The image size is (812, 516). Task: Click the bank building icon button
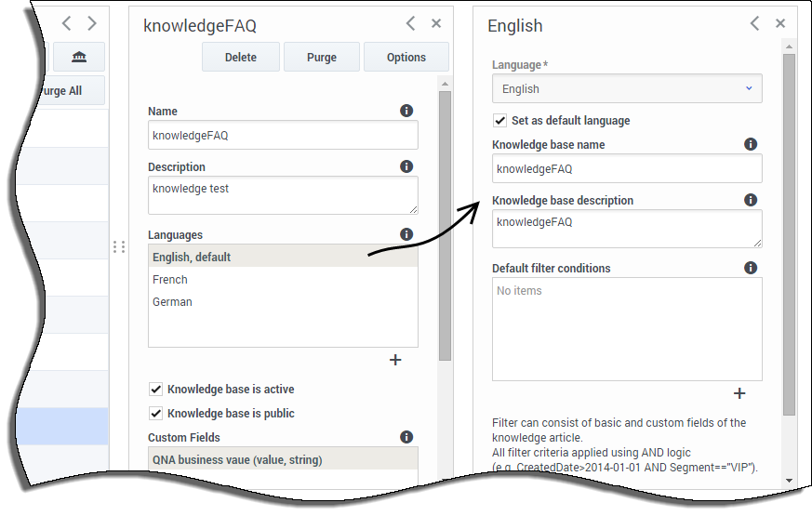79,57
